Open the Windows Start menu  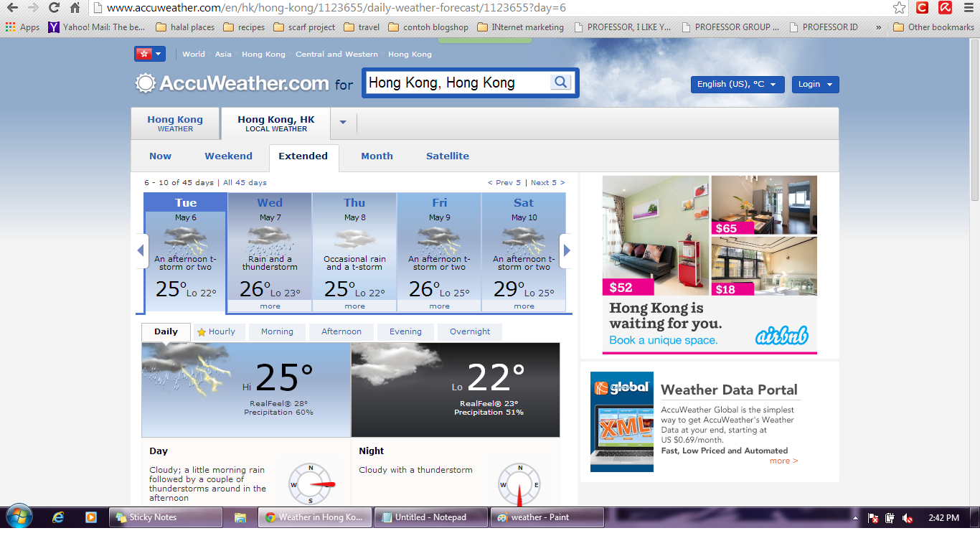[x=19, y=517]
